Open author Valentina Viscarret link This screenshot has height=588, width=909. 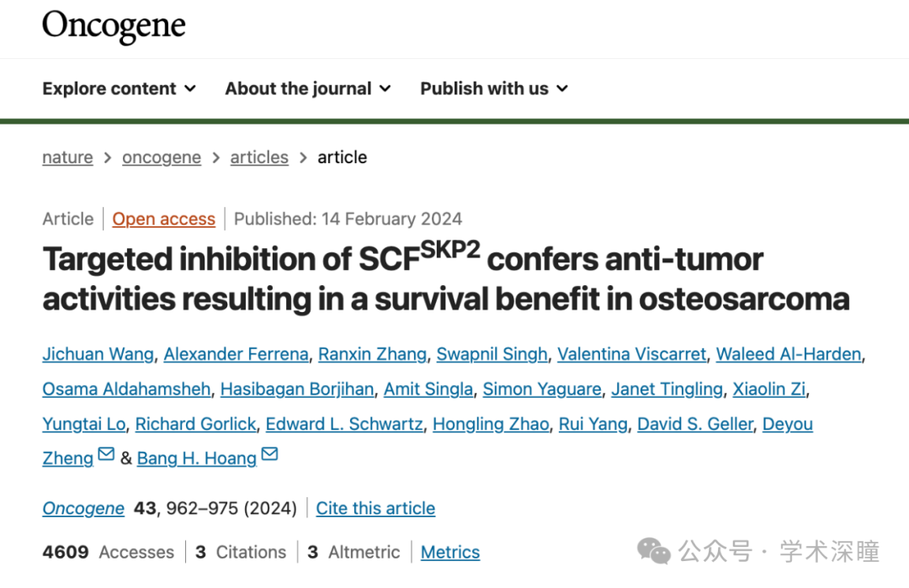[632, 354]
